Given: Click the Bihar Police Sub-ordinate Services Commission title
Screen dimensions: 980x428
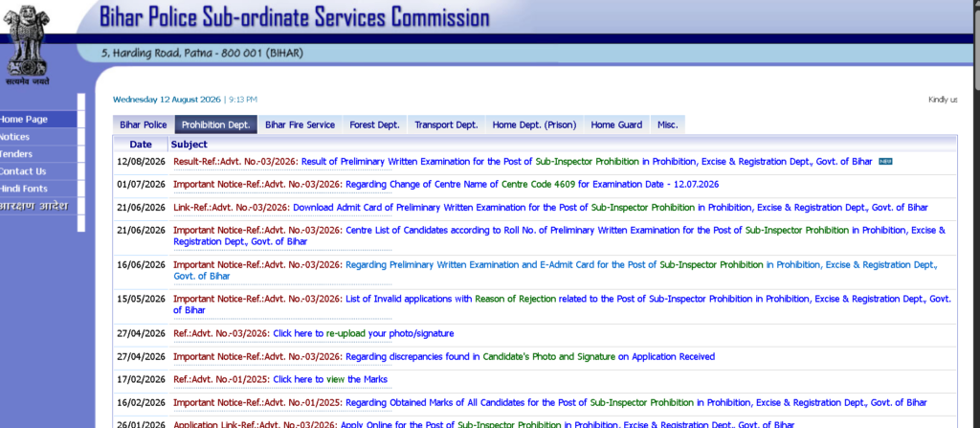Looking at the screenshot, I should [x=294, y=17].
